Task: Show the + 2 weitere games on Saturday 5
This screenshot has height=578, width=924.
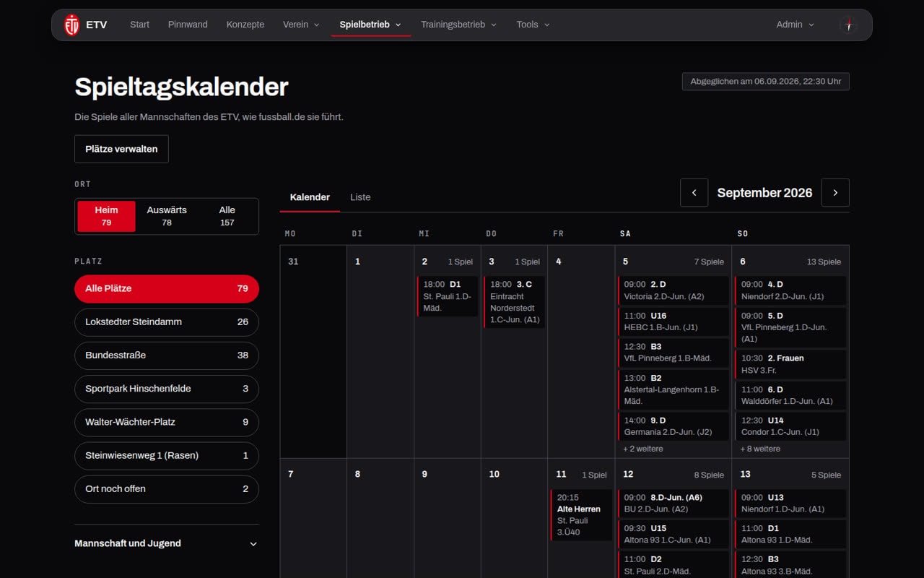Action: point(643,449)
